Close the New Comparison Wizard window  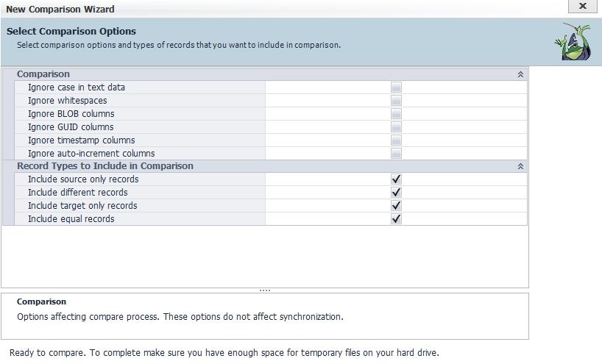[582, 6]
